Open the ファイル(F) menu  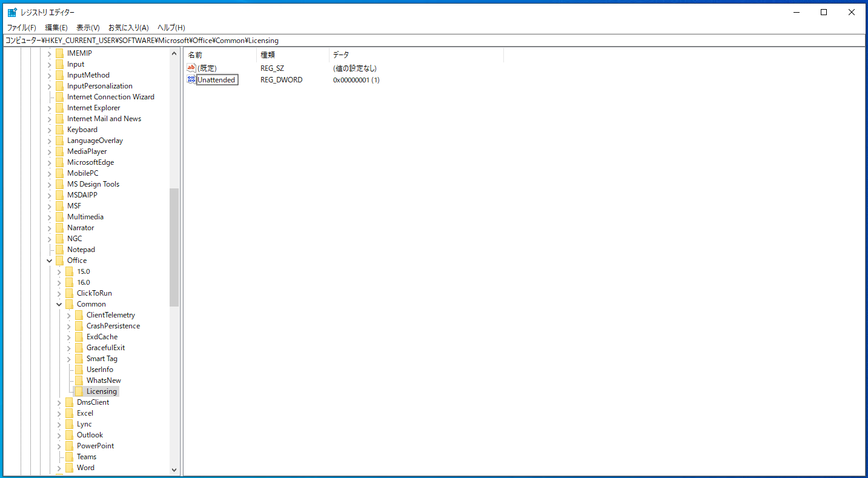22,28
